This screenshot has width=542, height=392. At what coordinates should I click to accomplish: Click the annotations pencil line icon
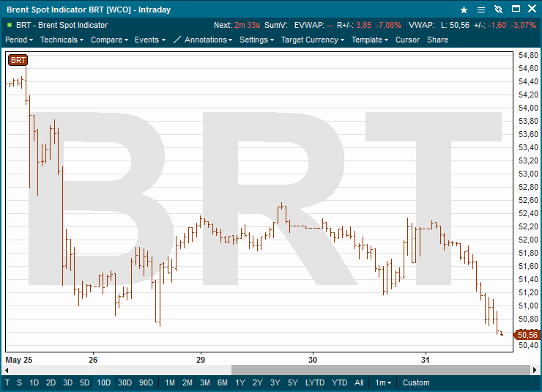pos(177,40)
